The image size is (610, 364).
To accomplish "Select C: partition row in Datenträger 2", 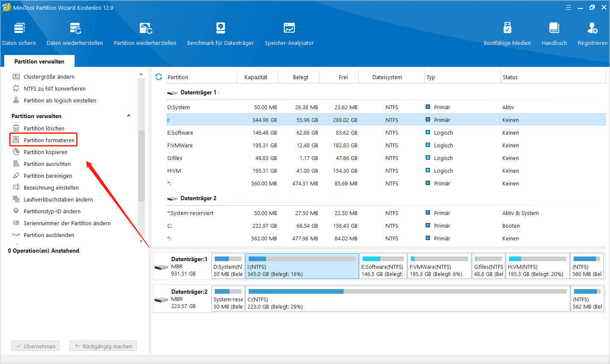I will tap(386, 226).
